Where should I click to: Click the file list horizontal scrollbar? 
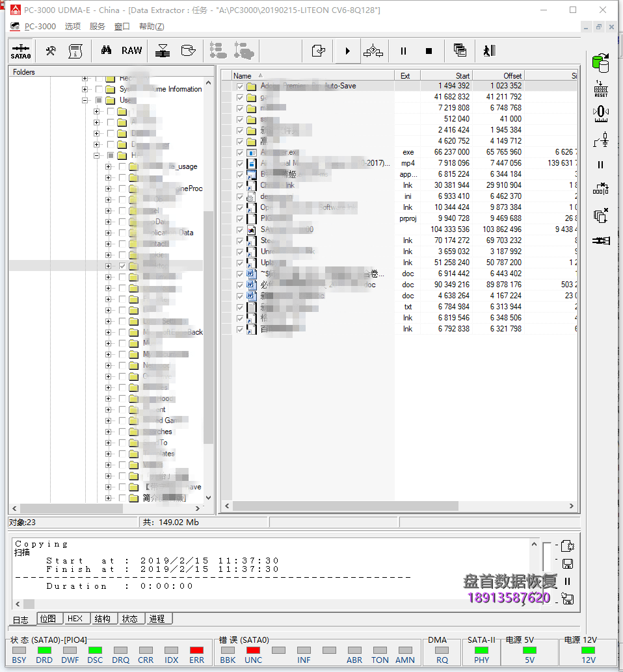coord(399,506)
